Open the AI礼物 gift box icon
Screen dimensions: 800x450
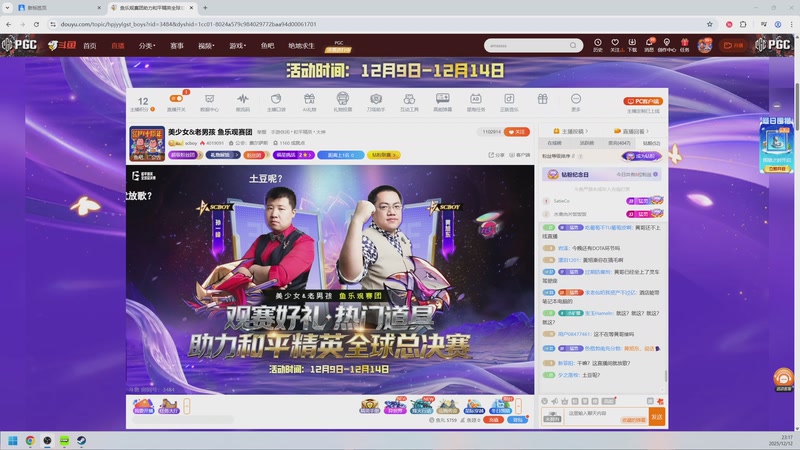(x=309, y=102)
